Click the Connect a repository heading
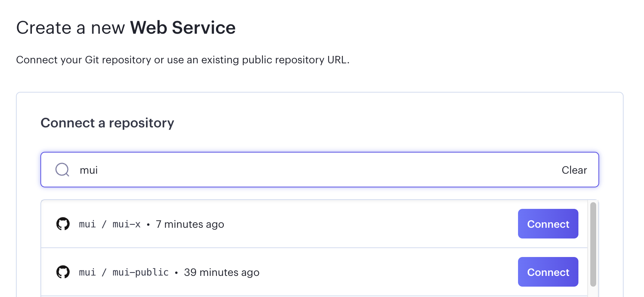644x297 pixels. point(107,123)
